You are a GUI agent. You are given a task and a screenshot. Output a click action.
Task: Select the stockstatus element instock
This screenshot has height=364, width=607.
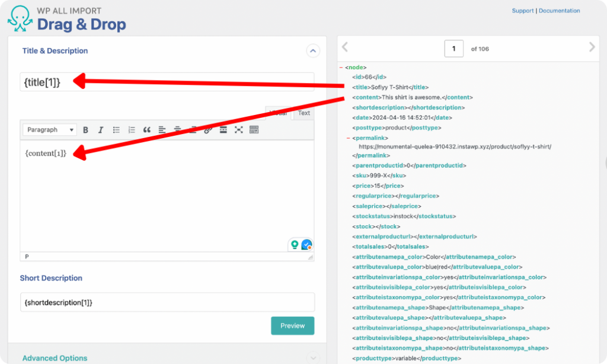pyautogui.click(x=404, y=216)
